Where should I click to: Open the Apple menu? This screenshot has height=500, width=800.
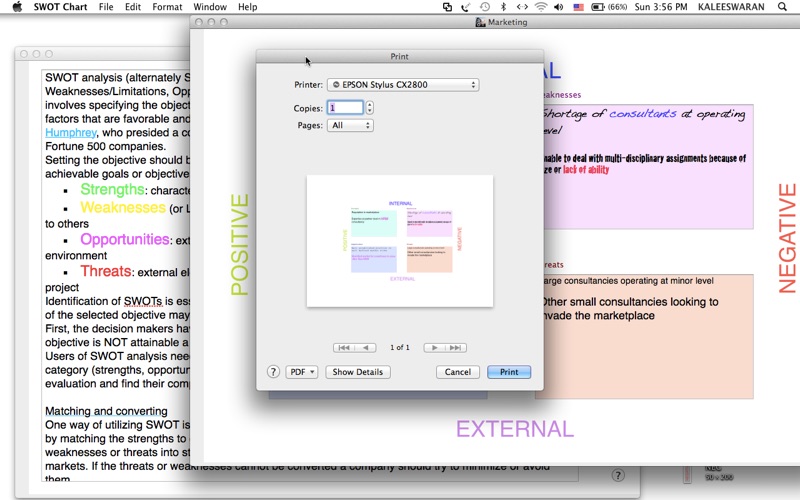point(17,7)
